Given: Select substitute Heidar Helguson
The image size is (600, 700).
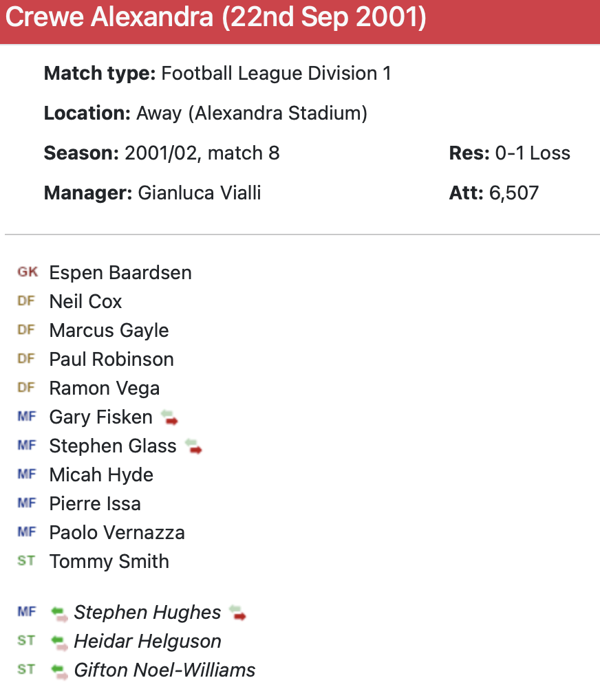Looking at the screenshot, I should point(147,641).
